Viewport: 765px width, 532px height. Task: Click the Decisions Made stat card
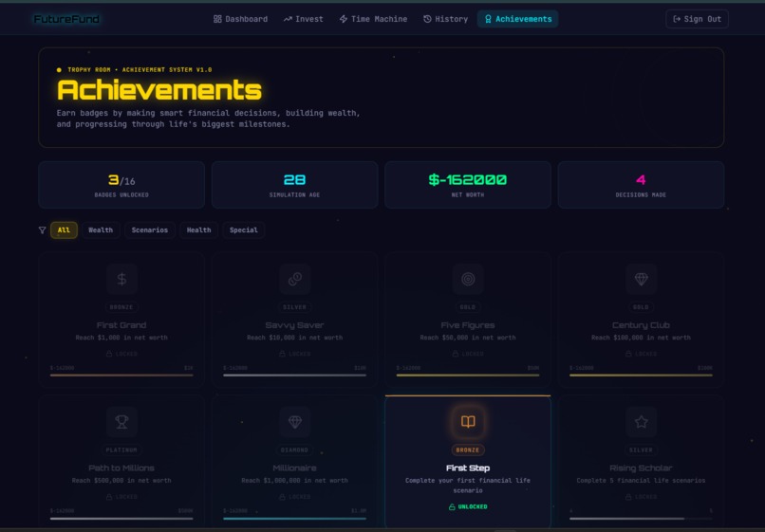pos(641,185)
